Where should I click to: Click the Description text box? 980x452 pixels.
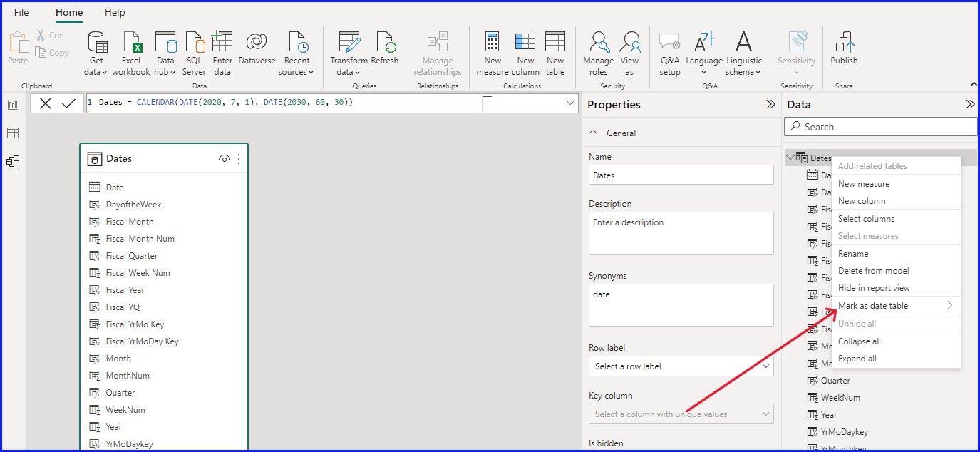point(681,233)
